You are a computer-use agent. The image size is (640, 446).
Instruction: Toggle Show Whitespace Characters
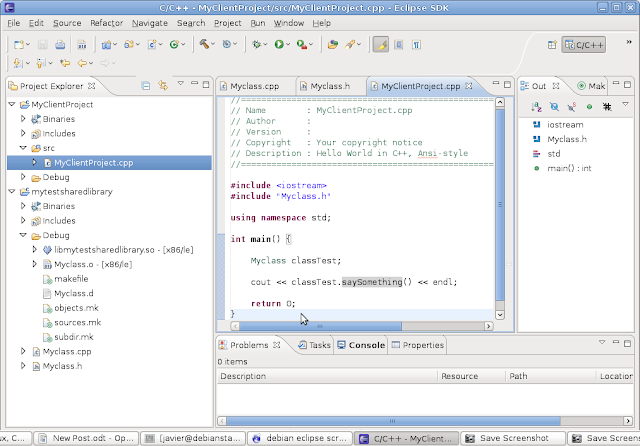click(416, 44)
